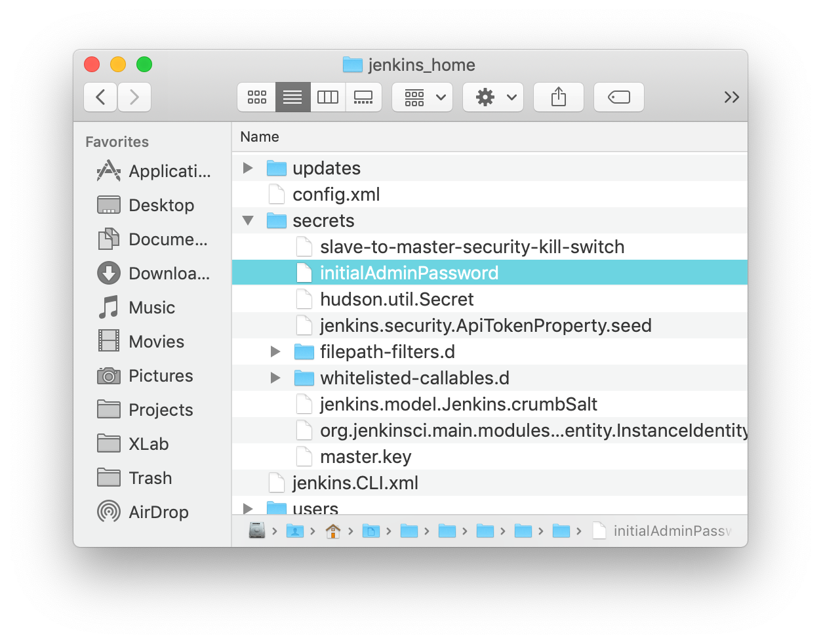The image size is (821, 644).
Task: Open AirDrop in the sidebar
Action: click(x=143, y=512)
